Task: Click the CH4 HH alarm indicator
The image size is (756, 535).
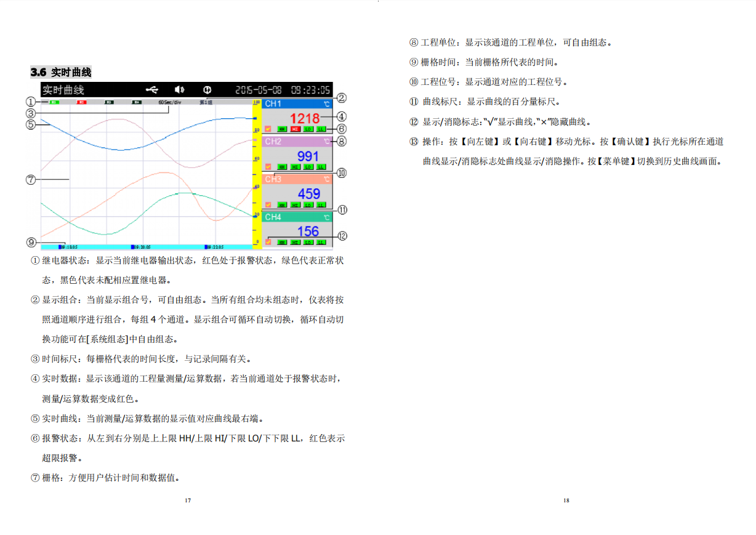Action: (x=282, y=242)
